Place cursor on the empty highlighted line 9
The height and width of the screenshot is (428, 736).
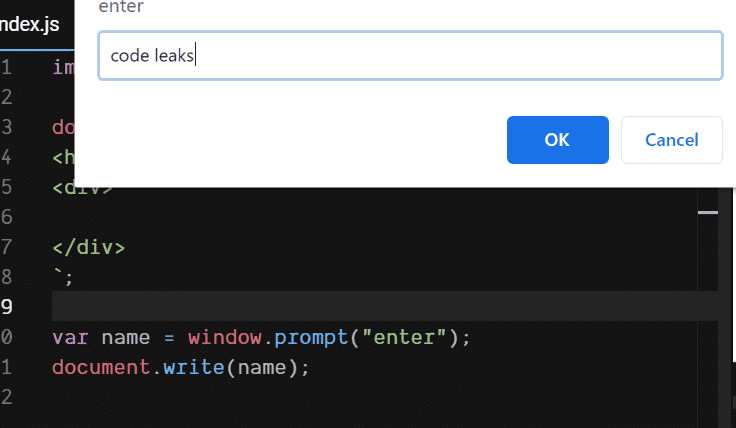[385, 306]
